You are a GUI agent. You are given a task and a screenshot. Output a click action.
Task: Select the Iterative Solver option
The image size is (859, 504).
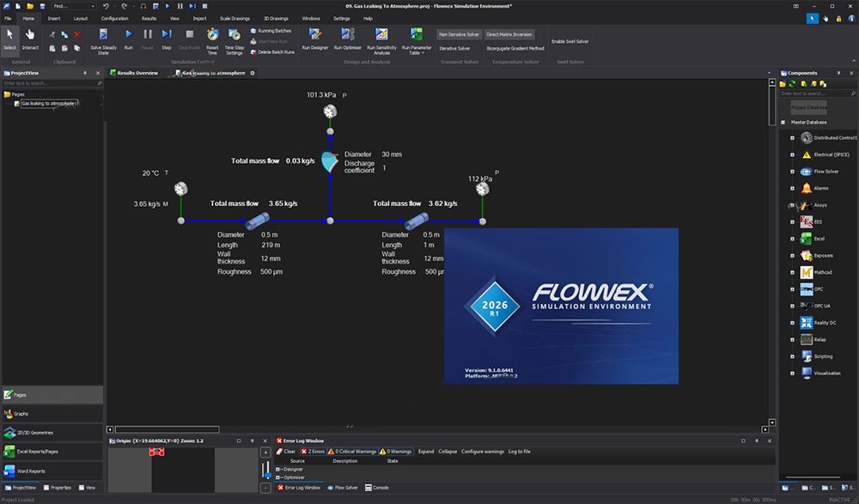pyautogui.click(x=454, y=48)
